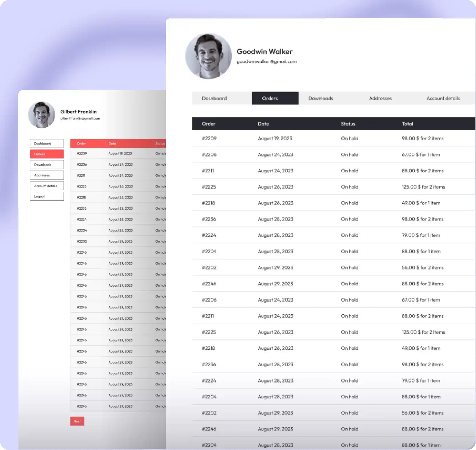
Task: Switch to the Downloads tab in Goodwin's panel
Action: click(x=321, y=98)
